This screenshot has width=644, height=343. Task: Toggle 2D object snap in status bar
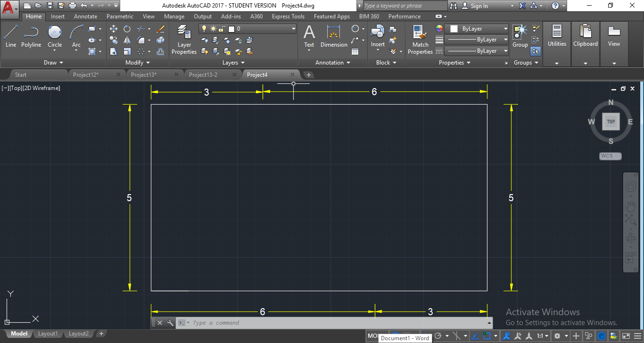(487, 336)
